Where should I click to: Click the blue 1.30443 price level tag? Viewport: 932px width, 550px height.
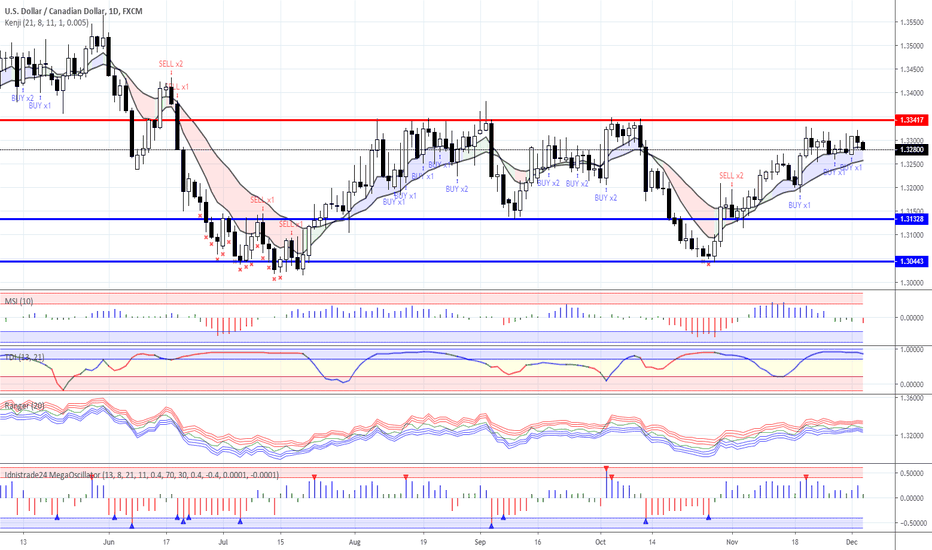[x=910, y=261]
